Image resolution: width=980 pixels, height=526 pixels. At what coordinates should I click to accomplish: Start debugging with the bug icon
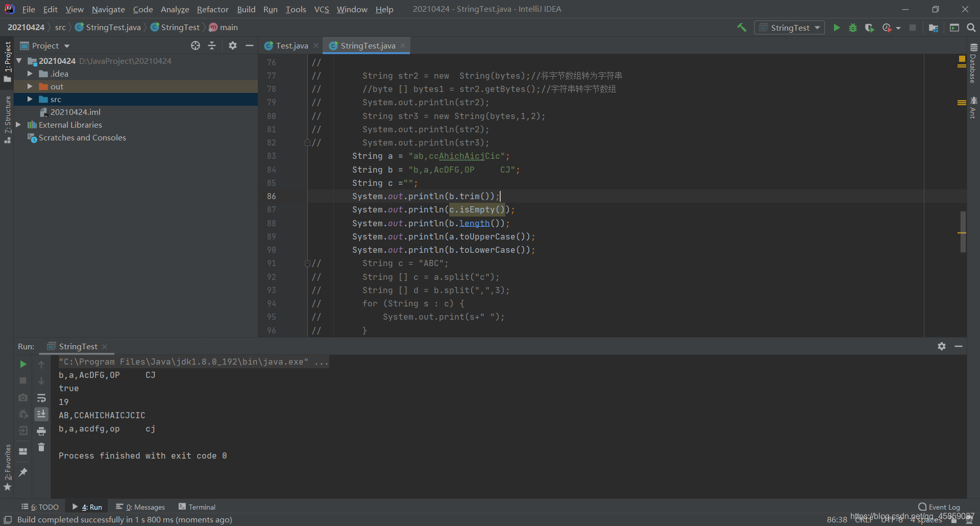(x=853, y=28)
